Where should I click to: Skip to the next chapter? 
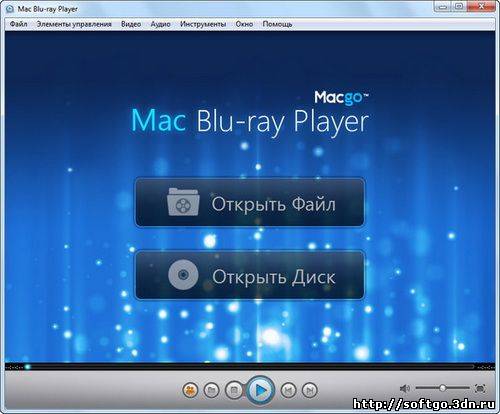click(x=310, y=390)
